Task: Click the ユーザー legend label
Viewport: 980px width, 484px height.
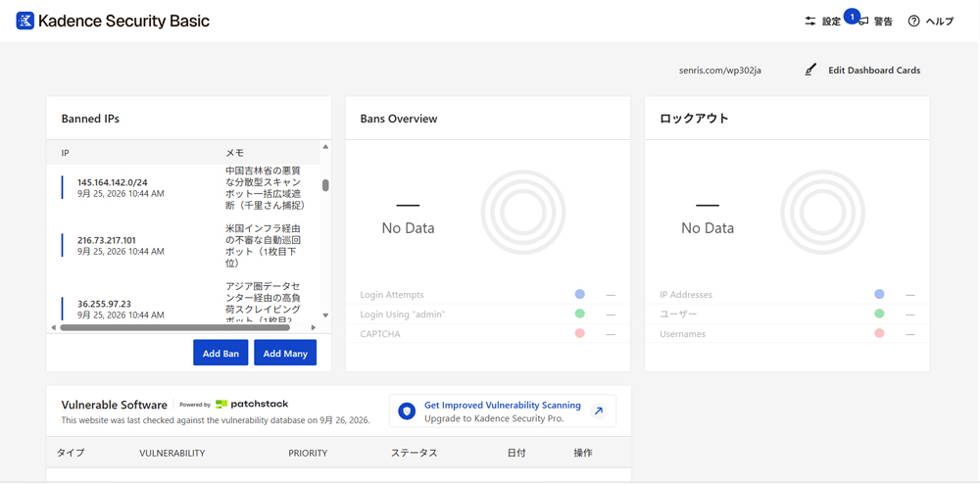Action: 678,315
